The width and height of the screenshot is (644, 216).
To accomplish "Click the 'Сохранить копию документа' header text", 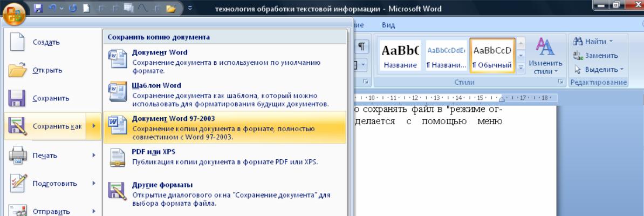I will pos(159,37).
